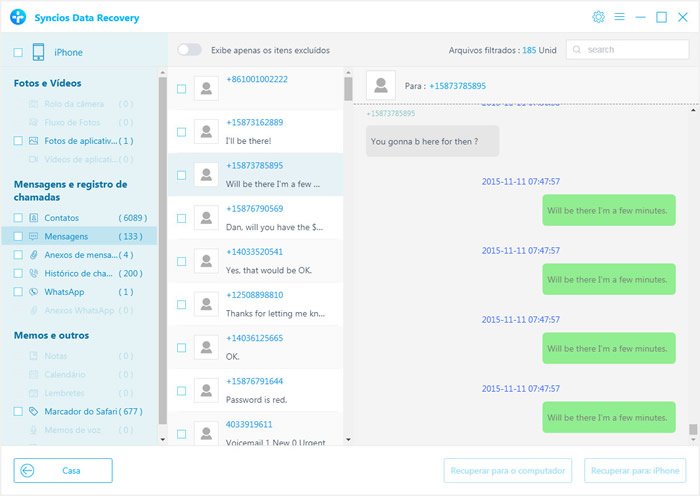Open Fotos de aplicativo (1) category
This screenshot has width=700, height=496.
[x=79, y=141]
